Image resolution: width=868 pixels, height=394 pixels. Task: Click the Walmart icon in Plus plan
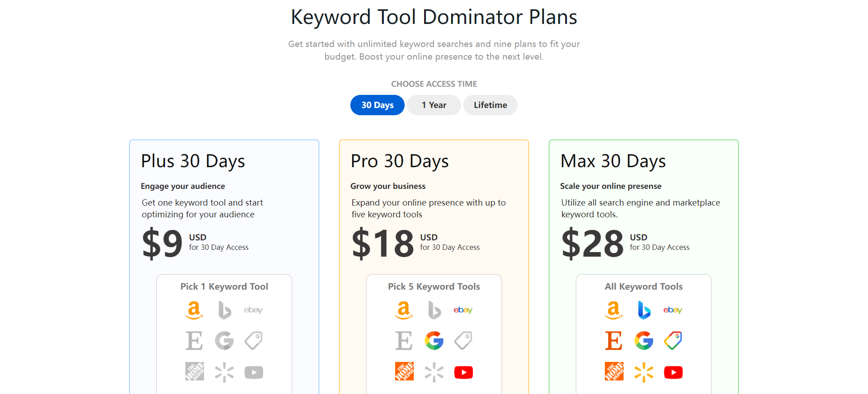224,372
